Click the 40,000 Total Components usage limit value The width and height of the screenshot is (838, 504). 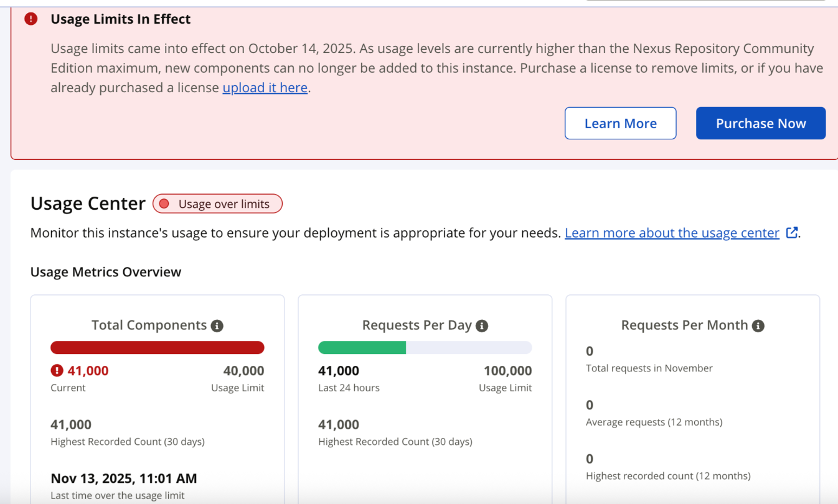pyautogui.click(x=243, y=371)
